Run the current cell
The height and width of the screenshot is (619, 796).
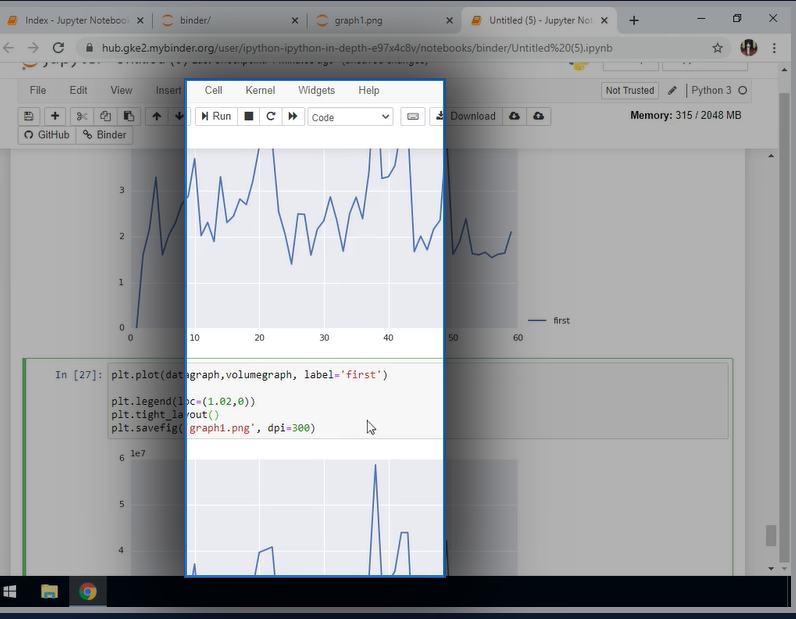(216, 116)
